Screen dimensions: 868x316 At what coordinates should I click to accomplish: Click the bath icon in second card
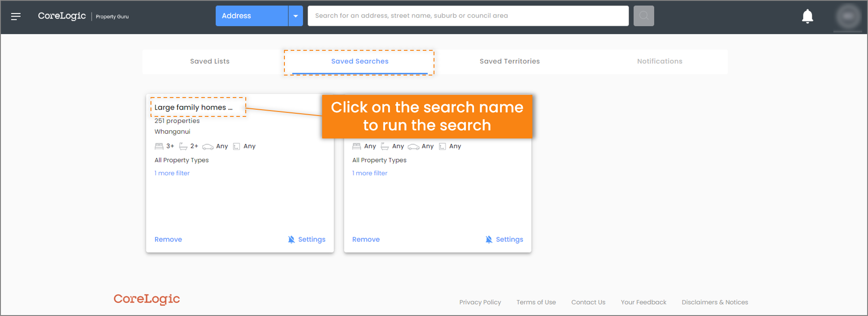coord(385,147)
